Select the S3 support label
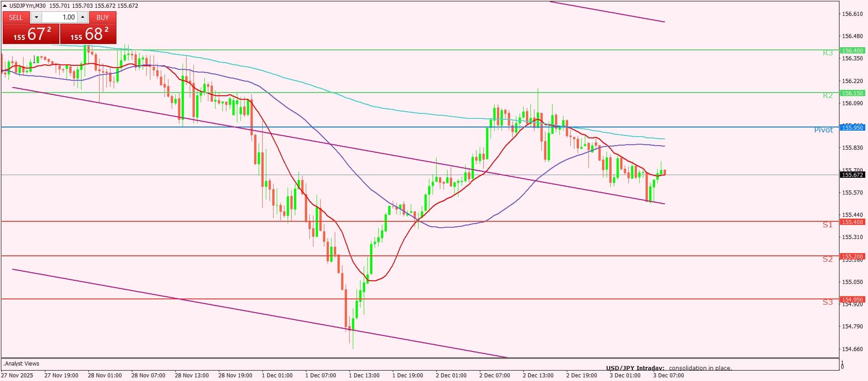868x381 pixels. point(828,302)
